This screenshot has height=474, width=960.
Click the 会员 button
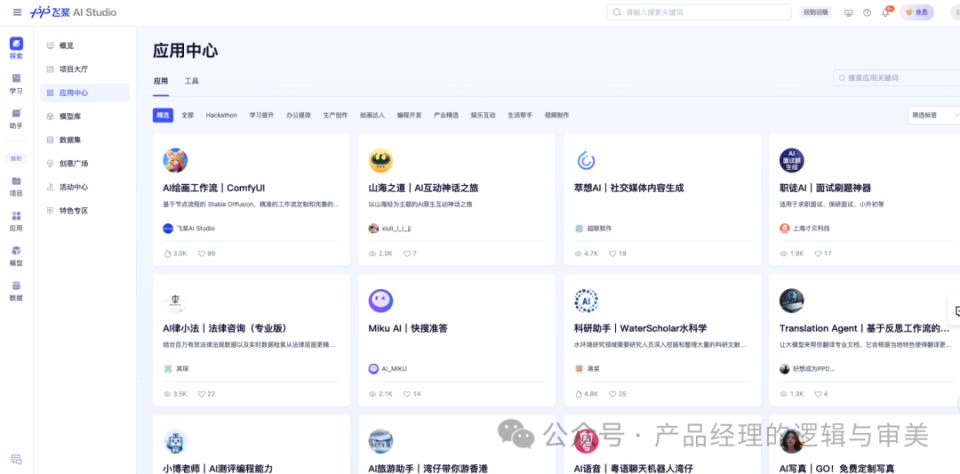[x=917, y=12]
